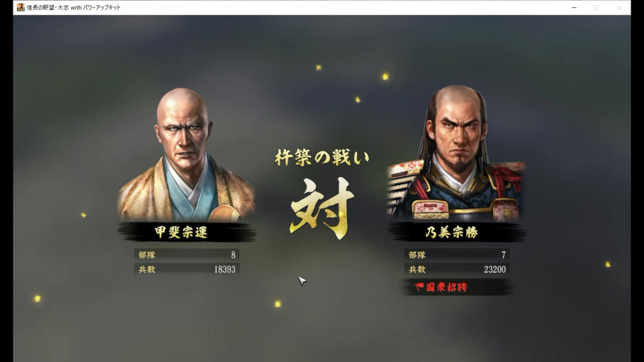Select the 乃美宗勝 commander portrait
The width and height of the screenshot is (644, 362).
point(456,154)
